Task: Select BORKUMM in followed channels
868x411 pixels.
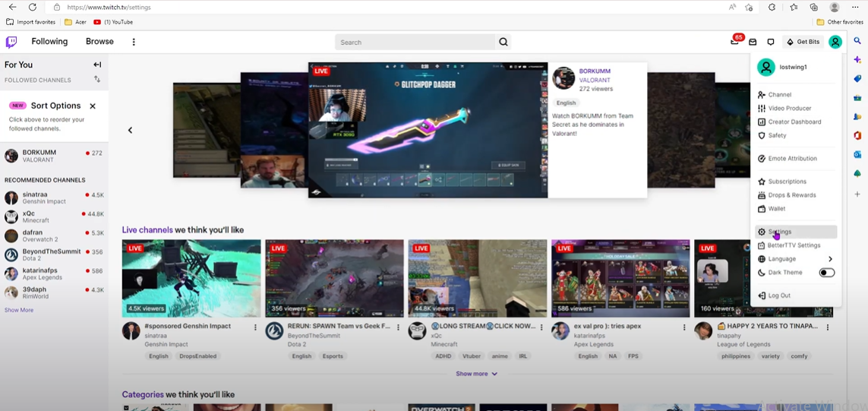Action: [x=54, y=156]
